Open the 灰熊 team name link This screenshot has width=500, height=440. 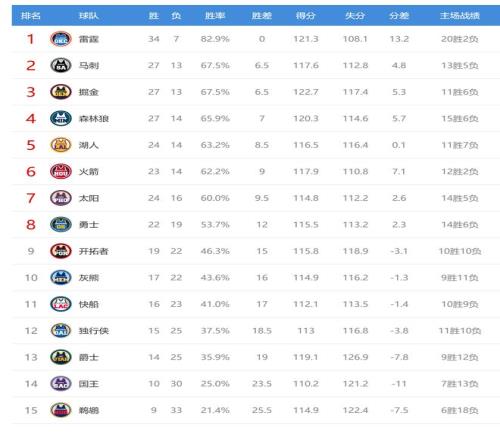click(x=89, y=278)
